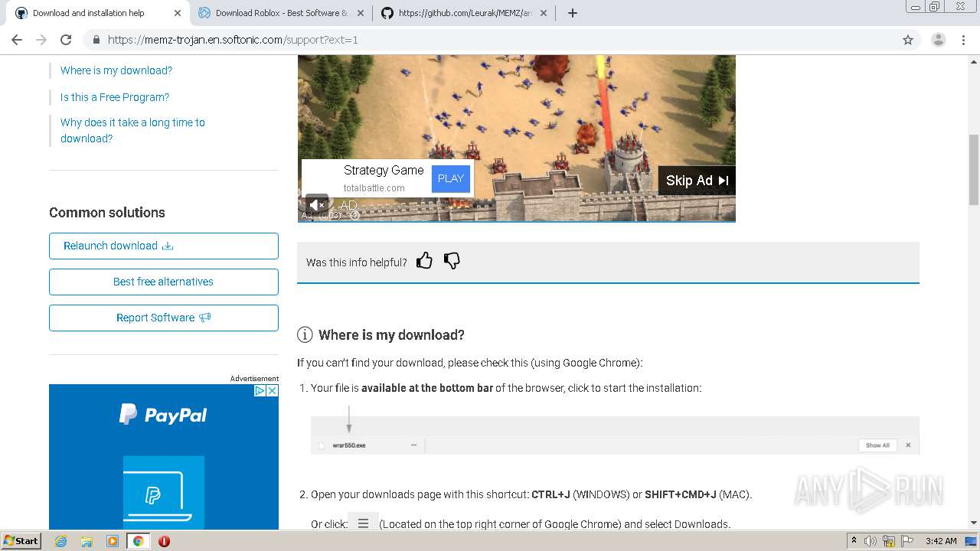The width and height of the screenshot is (980, 551).
Task: Click the scrollbar down arrow
Action: (x=974, y=523)
